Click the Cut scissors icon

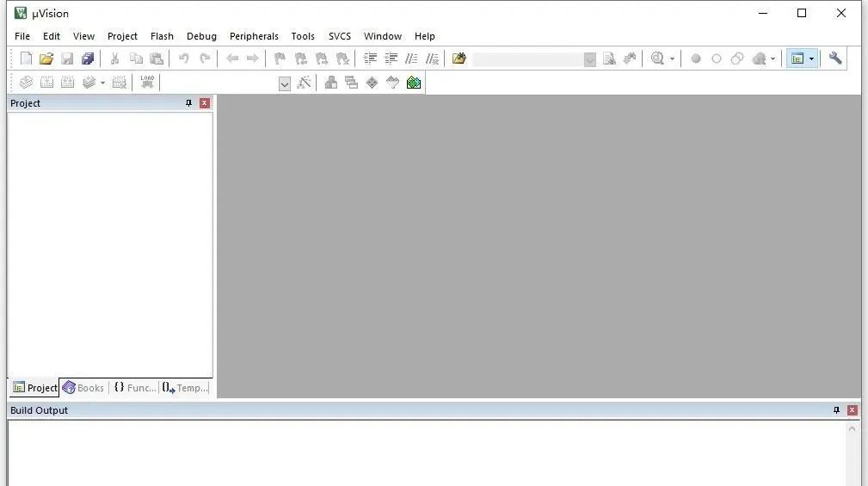click(x=114, y=58)
